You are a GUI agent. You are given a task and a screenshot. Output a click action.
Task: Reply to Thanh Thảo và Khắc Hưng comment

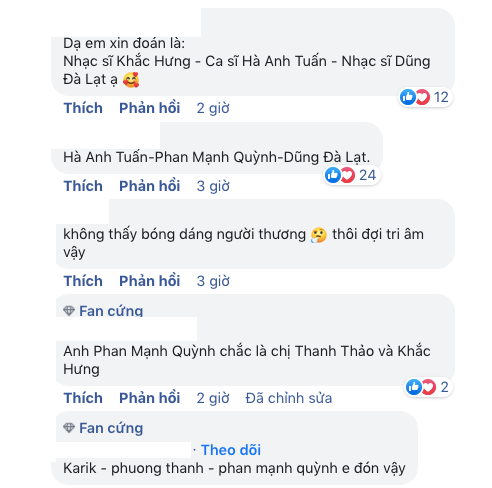tap(150, 398)
